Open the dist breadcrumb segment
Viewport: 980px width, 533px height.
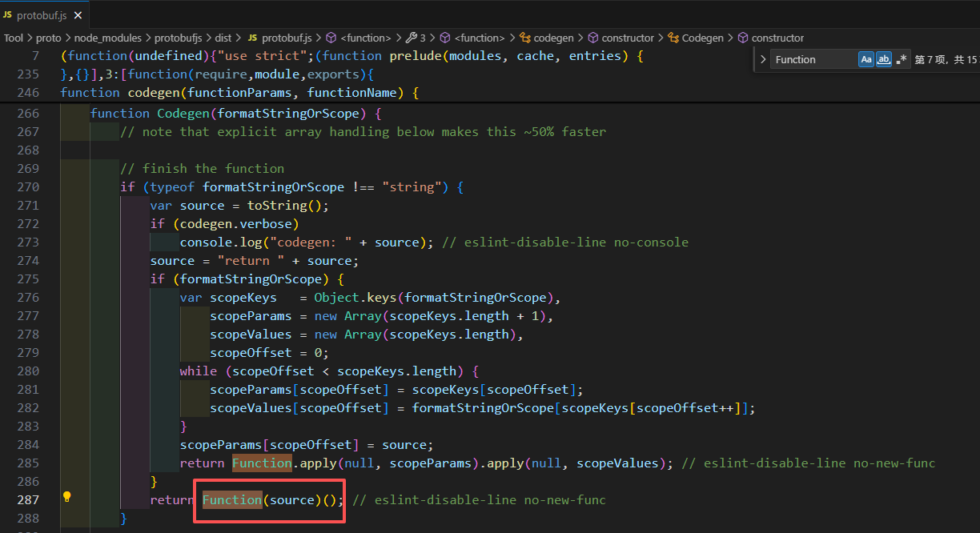point(223,38)
